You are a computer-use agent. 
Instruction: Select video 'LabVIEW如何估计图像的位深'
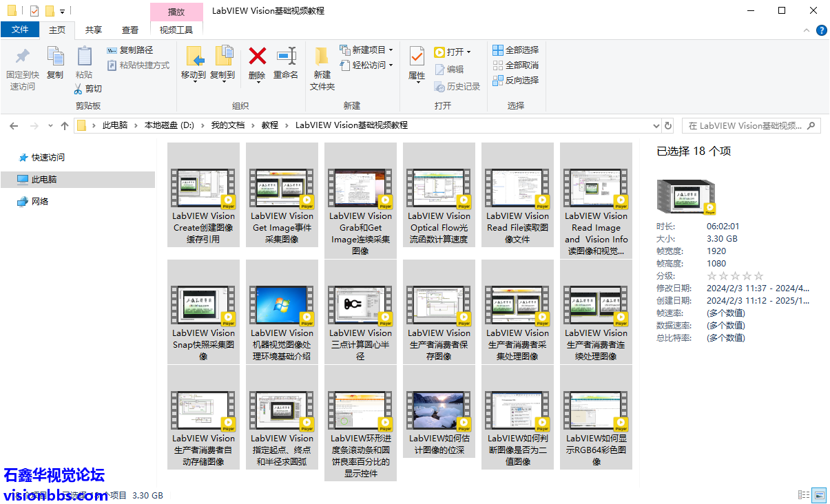[x=439, y=412]
